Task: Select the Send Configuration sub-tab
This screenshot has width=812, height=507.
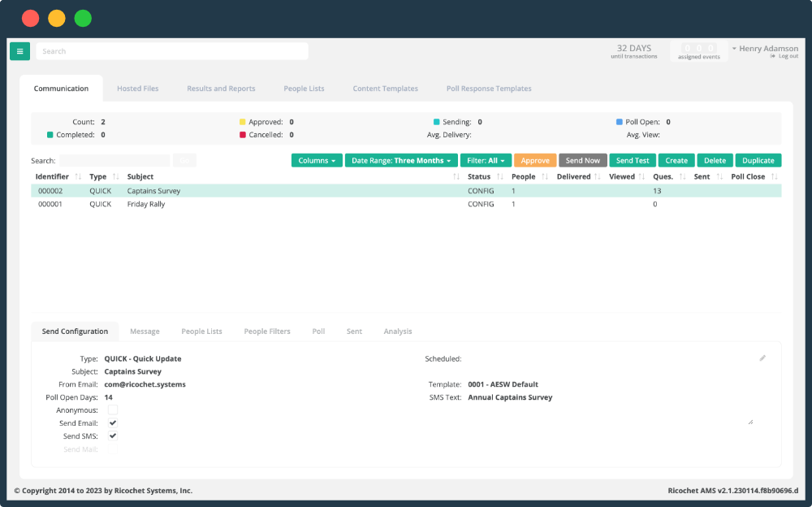Action: coord(75,331)
